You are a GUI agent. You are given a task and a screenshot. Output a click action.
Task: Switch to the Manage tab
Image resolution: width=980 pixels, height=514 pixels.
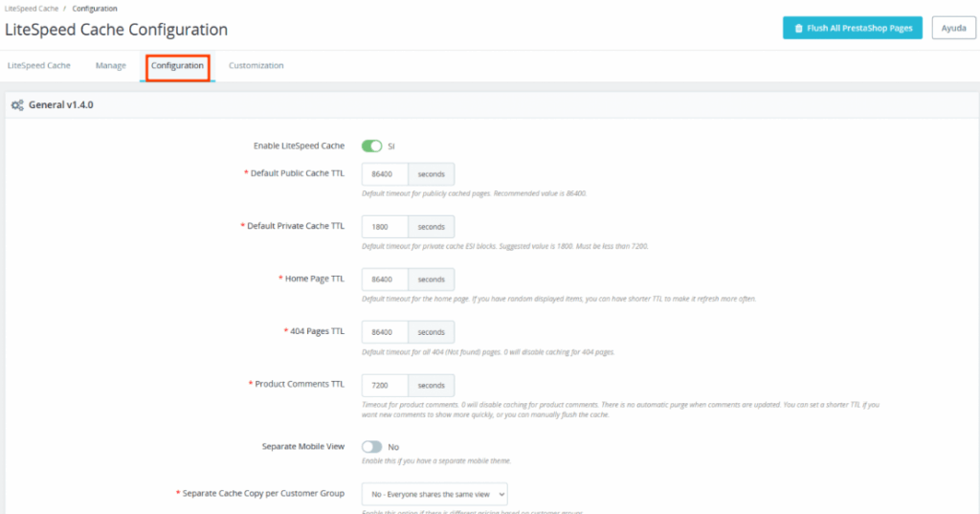click(111, 65)
